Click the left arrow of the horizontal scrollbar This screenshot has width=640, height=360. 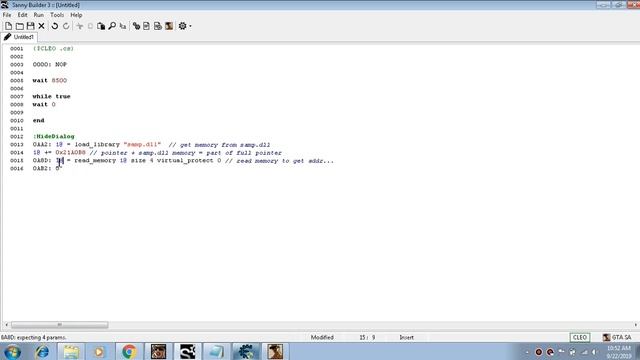pos(6,325)
